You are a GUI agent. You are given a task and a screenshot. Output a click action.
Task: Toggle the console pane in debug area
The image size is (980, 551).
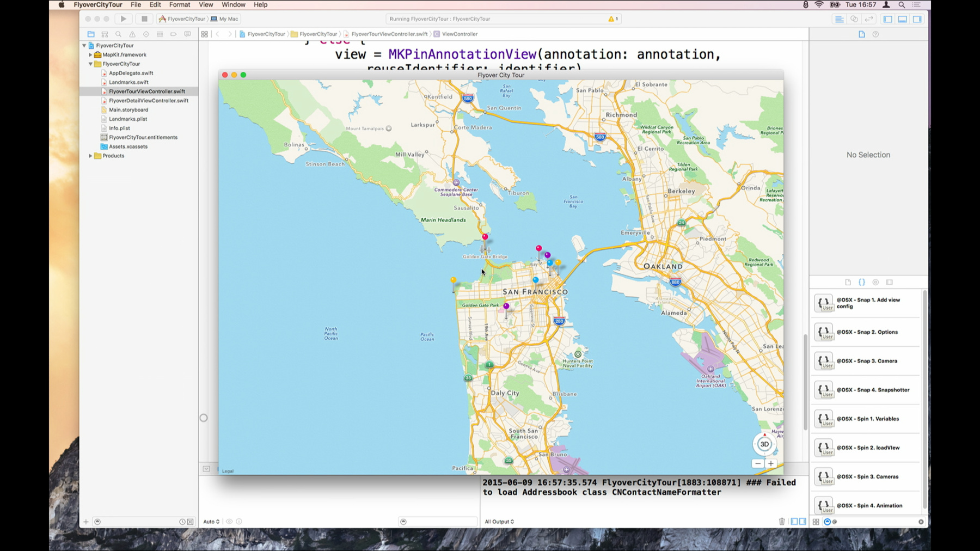(x=803, y=522)
